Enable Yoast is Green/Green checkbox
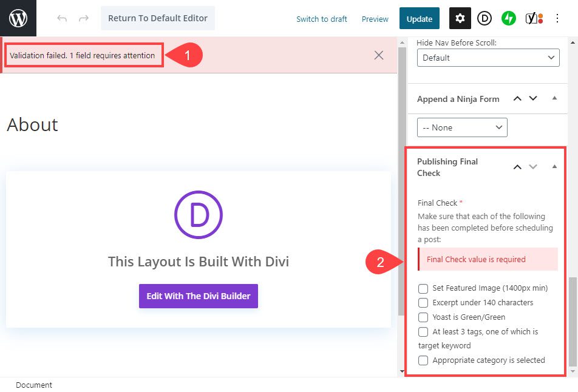Viewport: 578px width, 392px height. pos(423,317)
